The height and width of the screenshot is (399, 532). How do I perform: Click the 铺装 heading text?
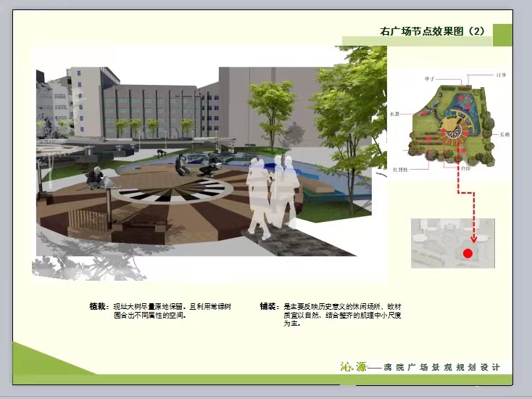(268, 307)
